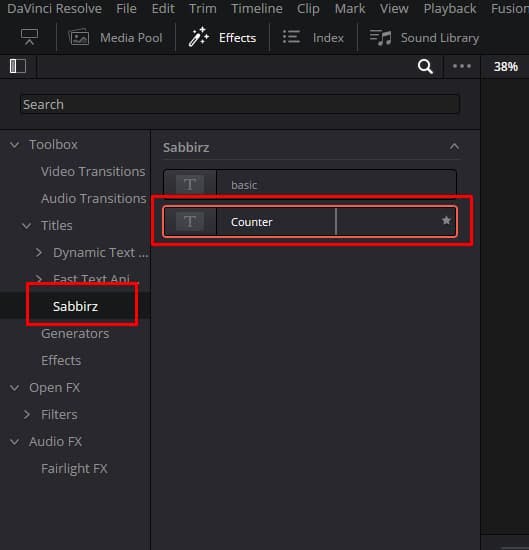This screenshot has width=529, height=550.
Task: Select the Dynamic Text folder
Action: [101, 253]
